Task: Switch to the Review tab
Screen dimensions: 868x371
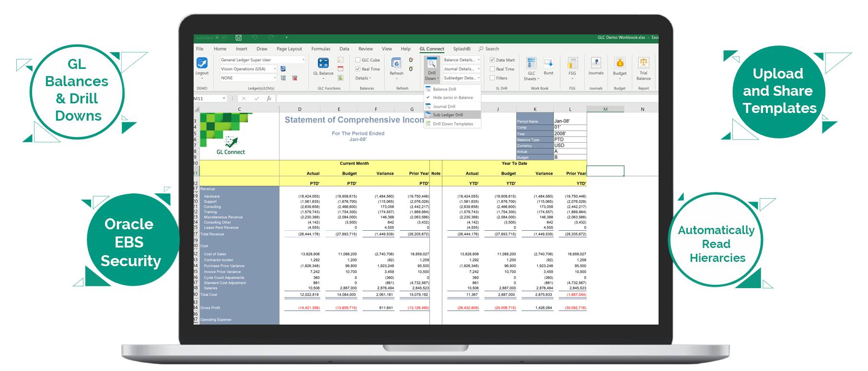Action: (x=365, y=49)
